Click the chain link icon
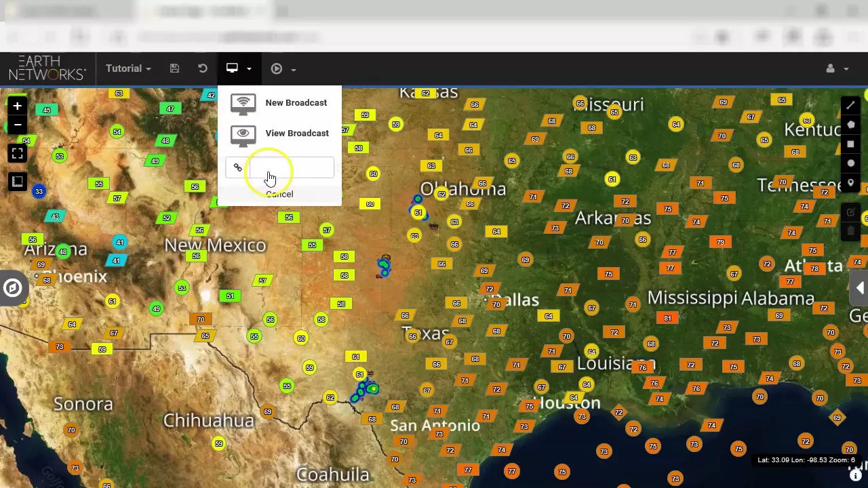The width and height of the screenshot is (868, 488). pos(237,167)
